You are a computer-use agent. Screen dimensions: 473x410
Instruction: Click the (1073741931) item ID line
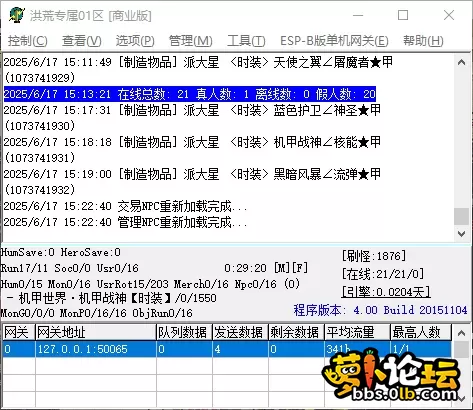40,158
